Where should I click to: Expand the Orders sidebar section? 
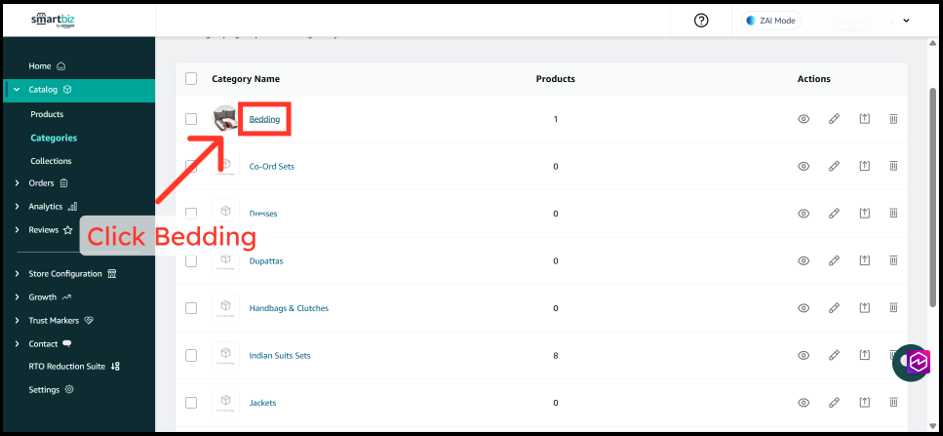(x=18, y=183)
